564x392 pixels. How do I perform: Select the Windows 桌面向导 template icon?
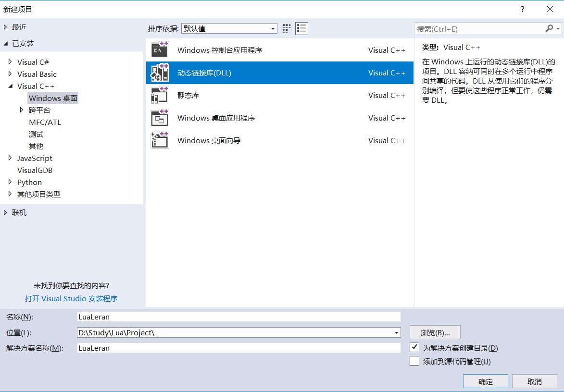pos(159,140)
